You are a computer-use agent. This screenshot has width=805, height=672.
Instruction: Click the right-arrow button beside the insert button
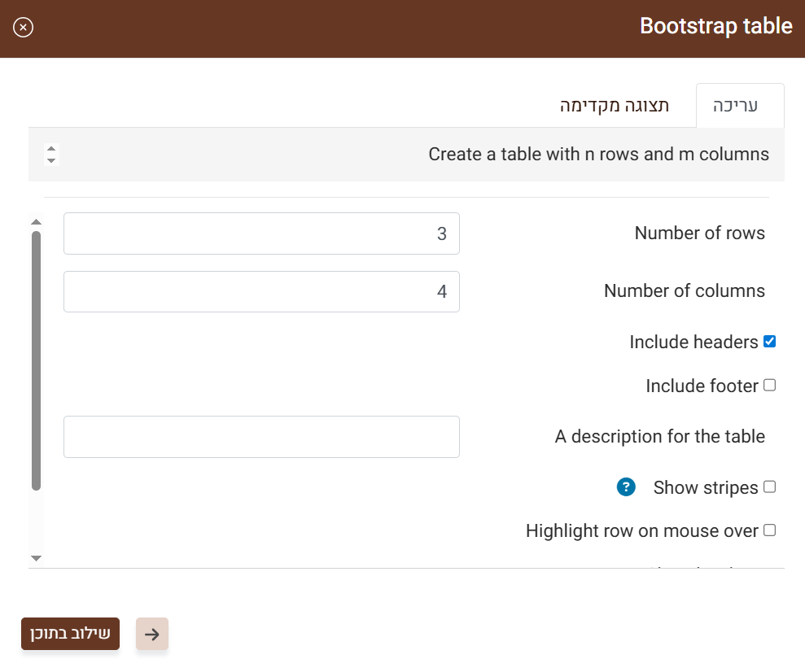(x=151, y=635)
